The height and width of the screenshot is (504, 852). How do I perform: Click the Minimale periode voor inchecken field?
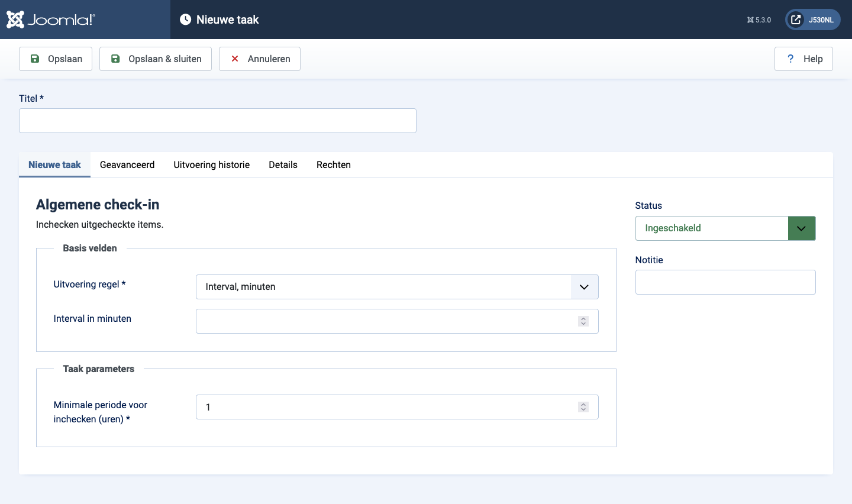click(x=397, y=407)
